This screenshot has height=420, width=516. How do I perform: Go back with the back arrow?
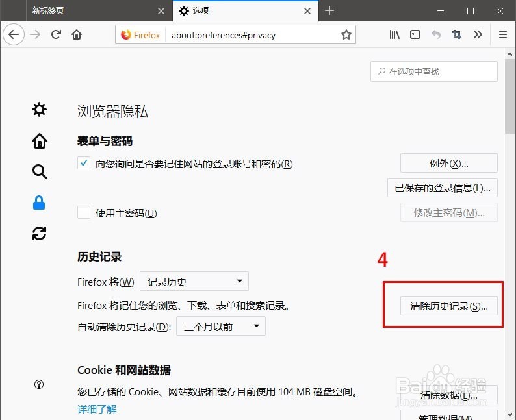pos(14,34)
